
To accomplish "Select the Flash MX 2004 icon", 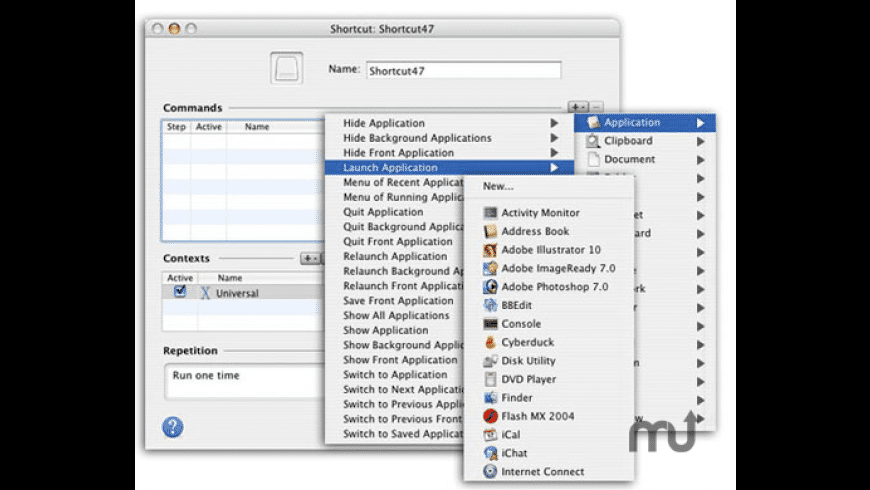I will [490, 416].
